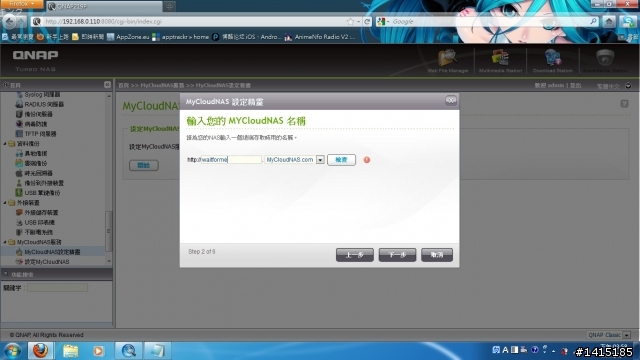Screen dimensions: 640x360
Task: Select Time Machine apple icon item
Action: 34,173
